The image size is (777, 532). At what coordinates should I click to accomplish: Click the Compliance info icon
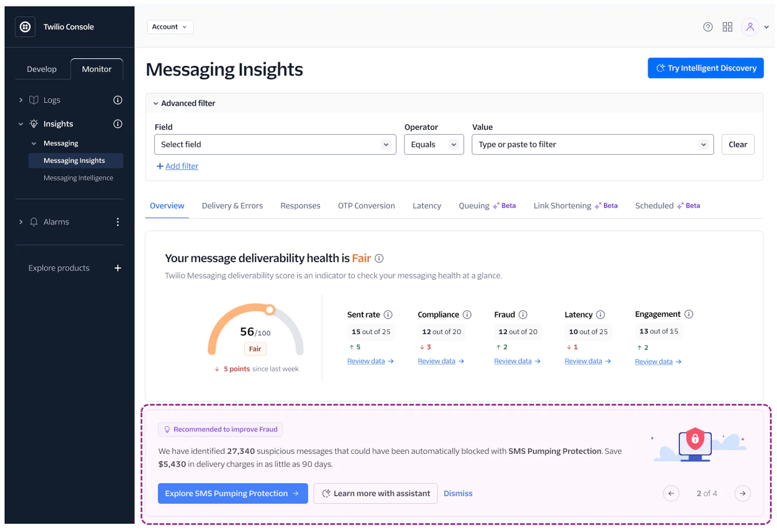[x=467, y=315]
